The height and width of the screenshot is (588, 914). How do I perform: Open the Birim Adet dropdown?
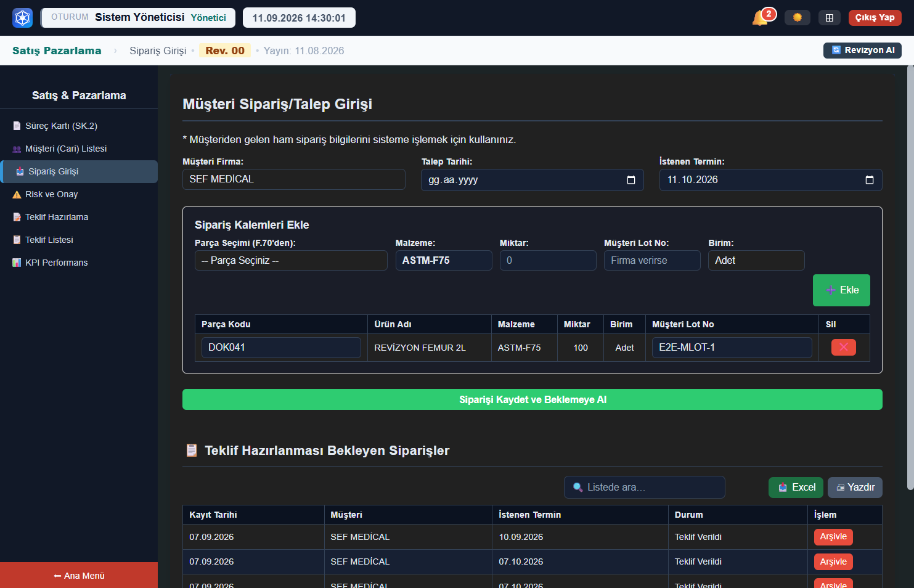point(756,260)
